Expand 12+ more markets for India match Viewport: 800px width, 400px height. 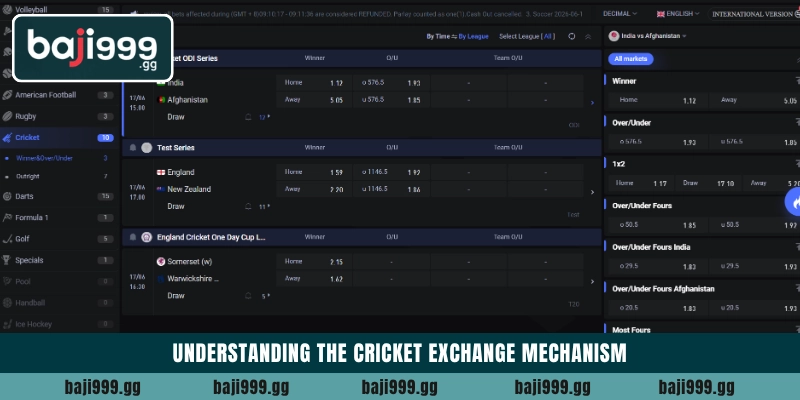[x=264, y=117]
